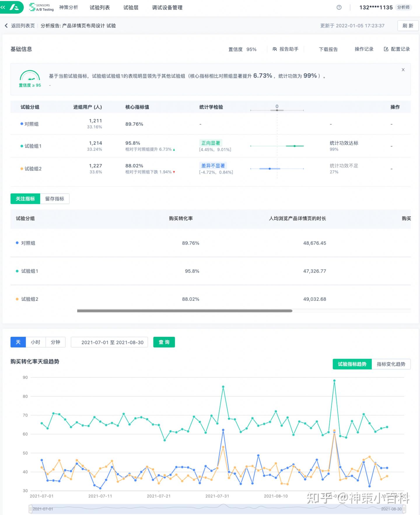Click the 人均浏览产品详情页的时长 column header
This screenshot has width=420, height=515.
pyautogui.click(x=297, y=219)
